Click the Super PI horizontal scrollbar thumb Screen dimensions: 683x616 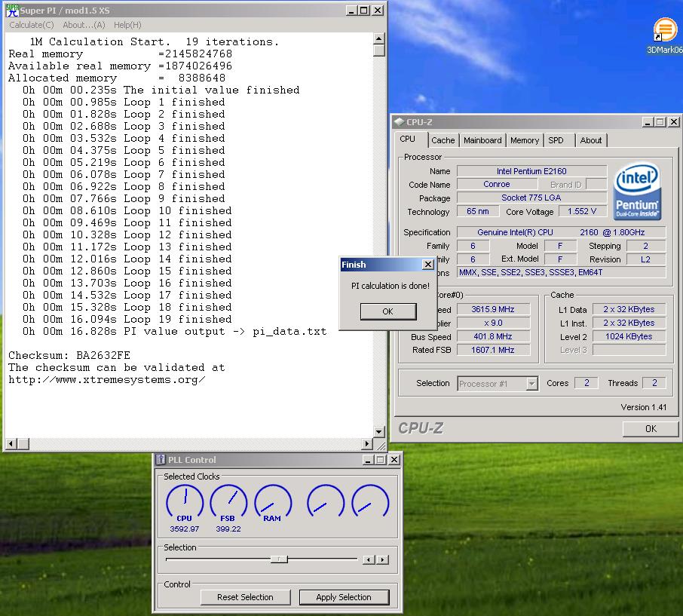coord(23,444)
